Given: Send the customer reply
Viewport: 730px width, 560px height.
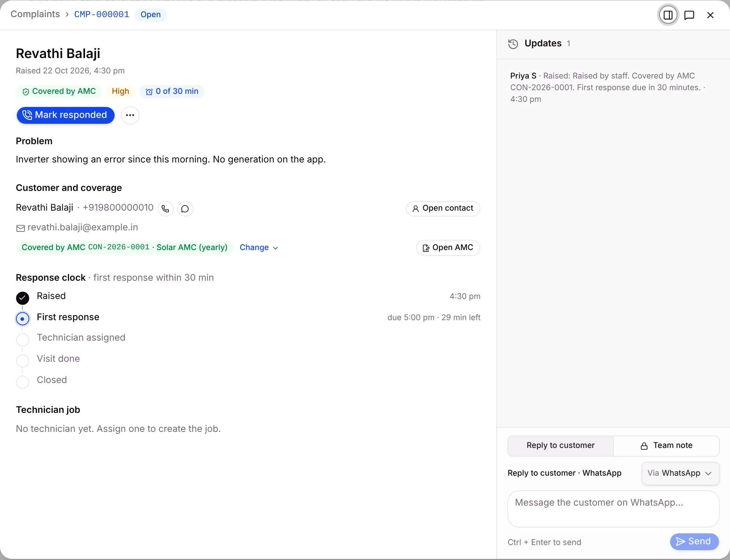Looking at the screenshot, I should pos(694,542).
